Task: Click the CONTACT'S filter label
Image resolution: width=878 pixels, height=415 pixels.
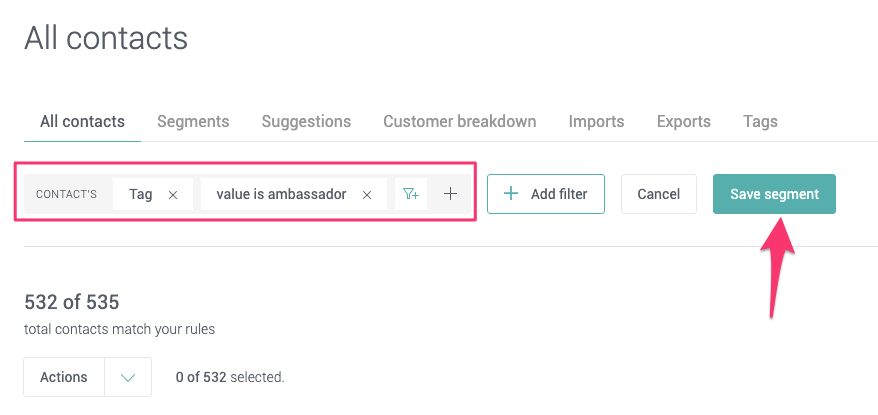Action: (66, 194)
